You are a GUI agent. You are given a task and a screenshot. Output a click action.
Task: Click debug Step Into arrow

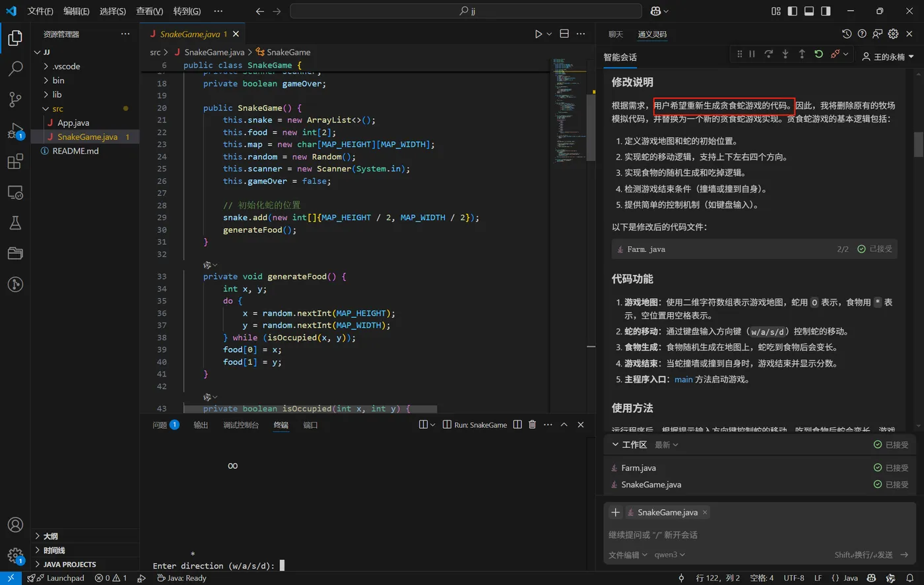[x=785, y=54]
